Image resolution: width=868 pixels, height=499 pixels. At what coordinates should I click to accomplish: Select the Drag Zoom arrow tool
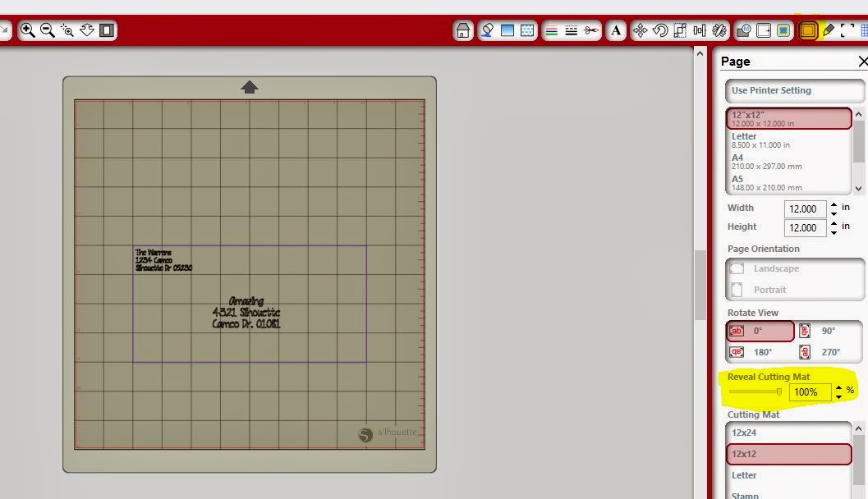(87, 30)
